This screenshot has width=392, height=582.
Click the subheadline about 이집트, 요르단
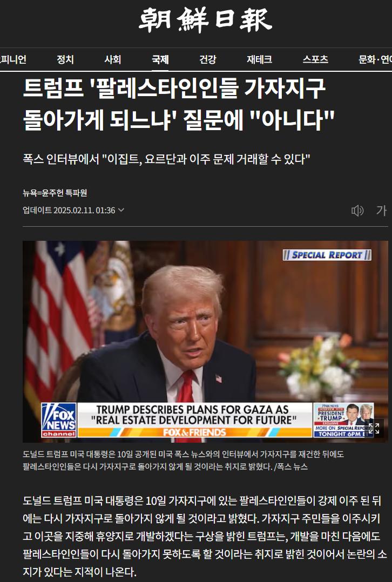click(166, 159)
